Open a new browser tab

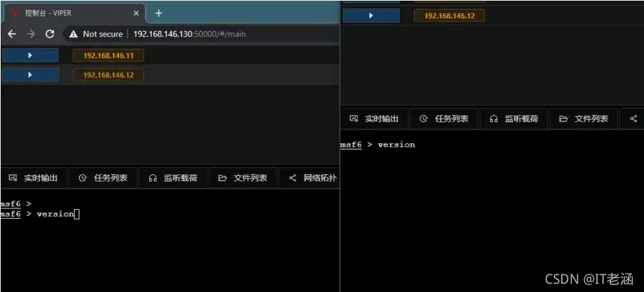click(x=159, y=13)
